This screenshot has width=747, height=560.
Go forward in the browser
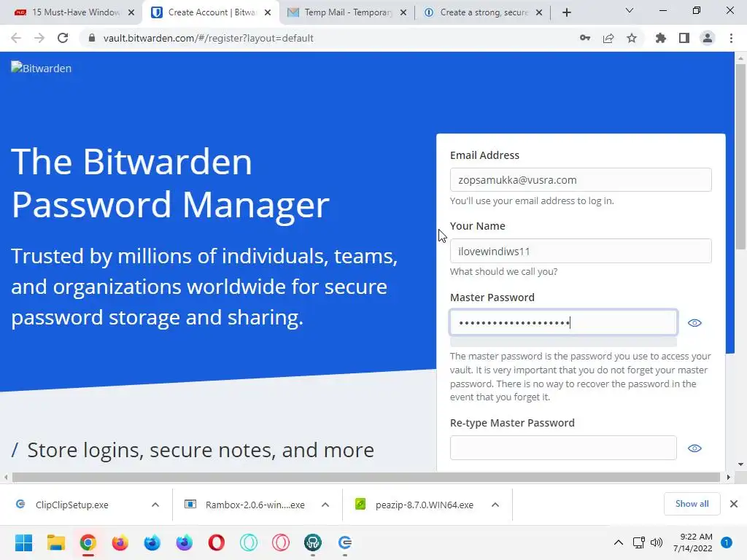(39, 38)
